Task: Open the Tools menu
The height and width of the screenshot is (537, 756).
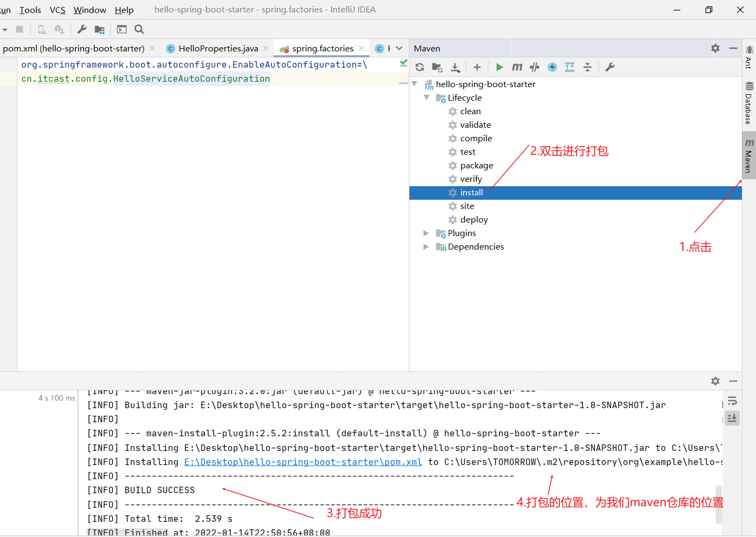Action: point(30,10)
